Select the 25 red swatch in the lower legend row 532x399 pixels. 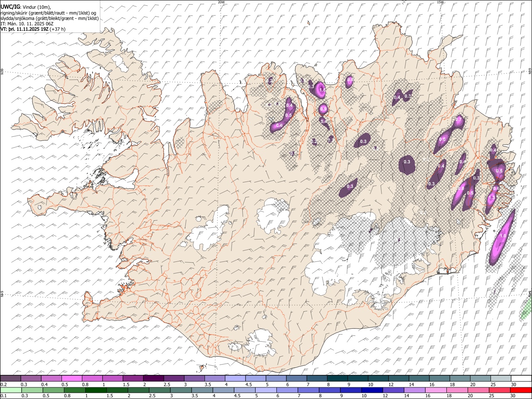(500, 390)
